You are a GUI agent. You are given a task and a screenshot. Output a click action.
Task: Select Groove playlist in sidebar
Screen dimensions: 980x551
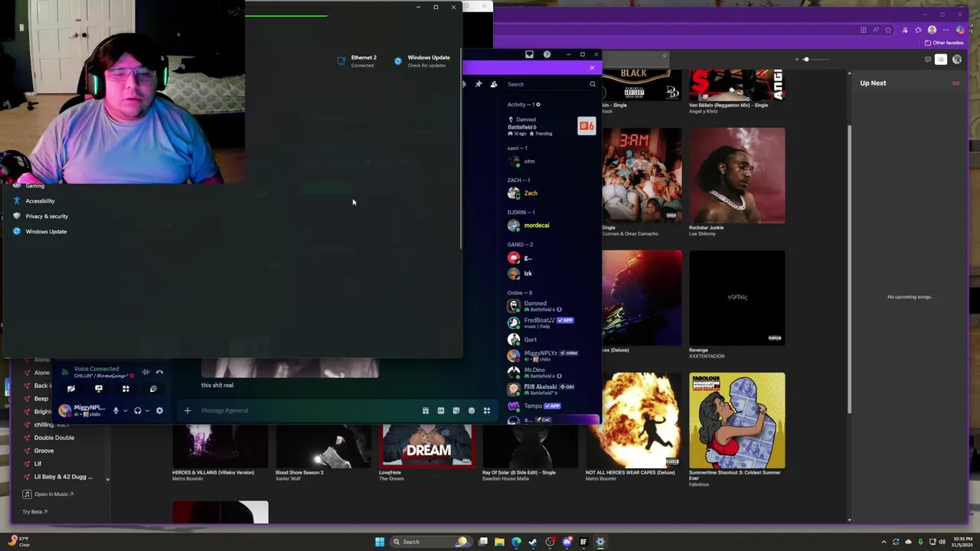point(44,451)
